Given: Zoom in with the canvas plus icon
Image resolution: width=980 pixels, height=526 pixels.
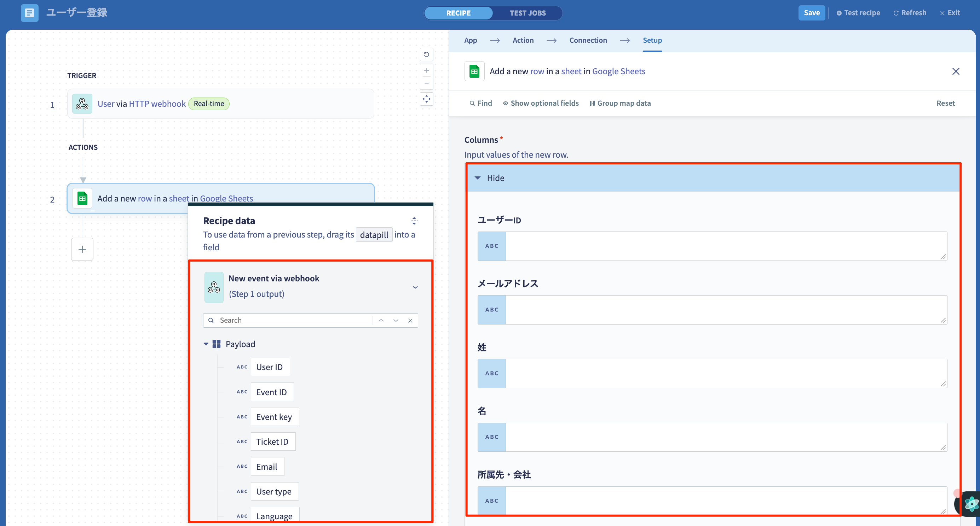Looking at the screenshot, I should (426, 70).
